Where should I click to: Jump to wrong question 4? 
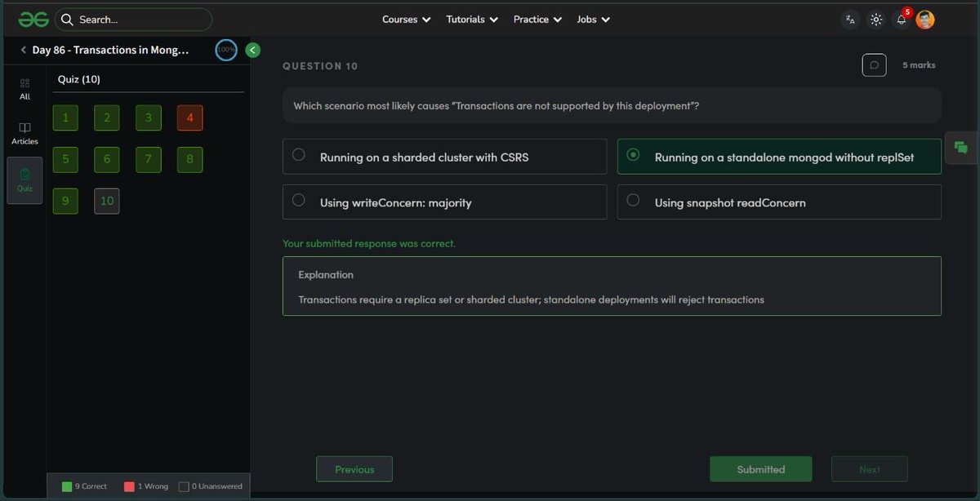tap(190, 117)
